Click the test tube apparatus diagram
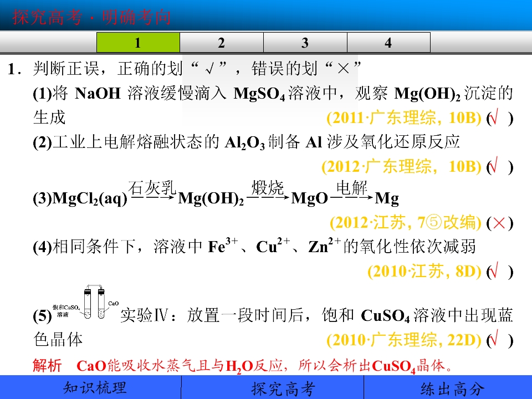 [94, 302]
